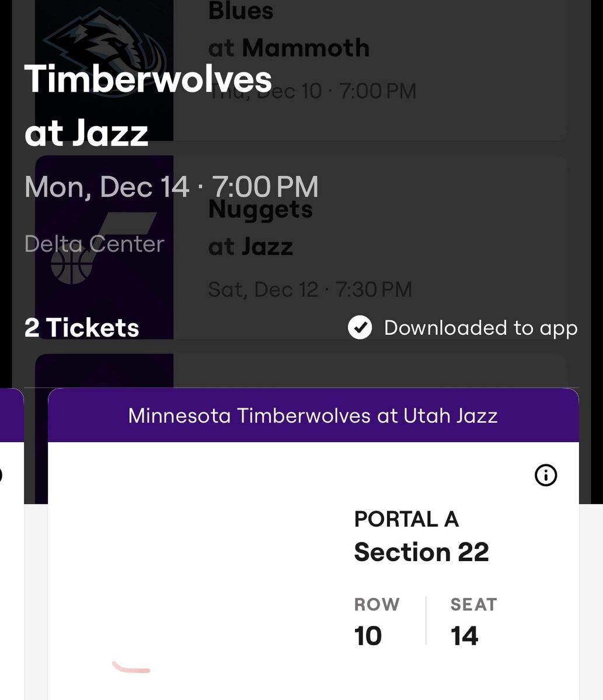Tap the Mon, Dec 14 date line
603x700 pixels.
(x=172, y=187)
